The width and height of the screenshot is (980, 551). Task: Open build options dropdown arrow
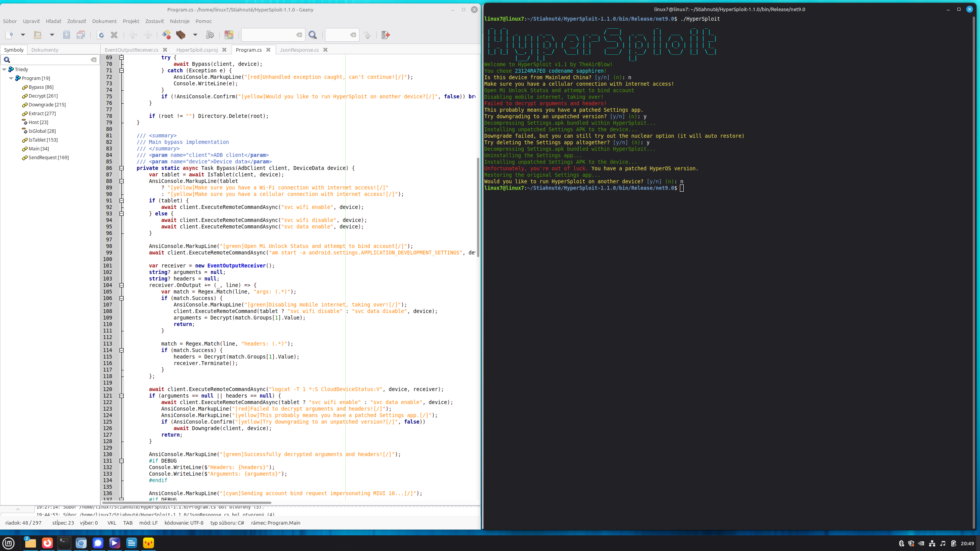coord(195,35)
